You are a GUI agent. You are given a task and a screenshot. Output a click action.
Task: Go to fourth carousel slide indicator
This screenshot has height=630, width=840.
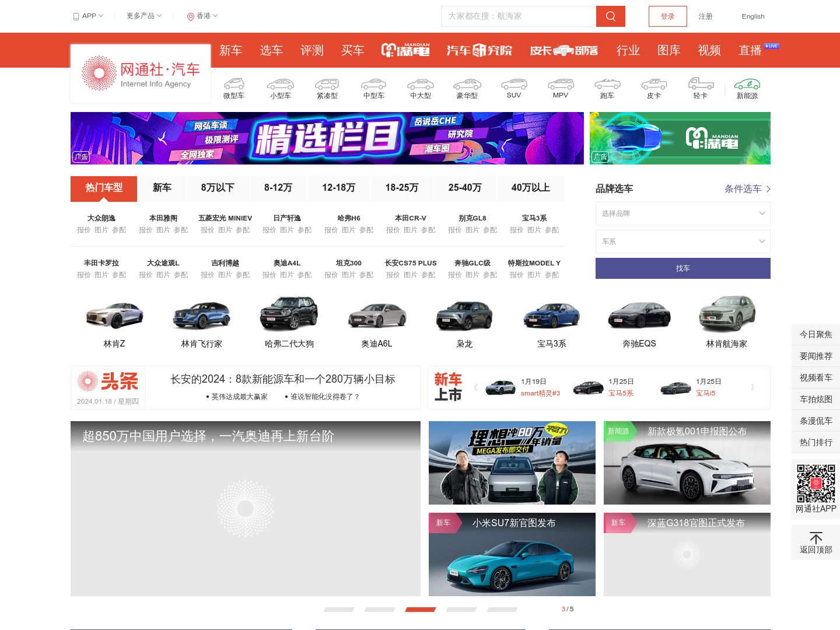461,609
